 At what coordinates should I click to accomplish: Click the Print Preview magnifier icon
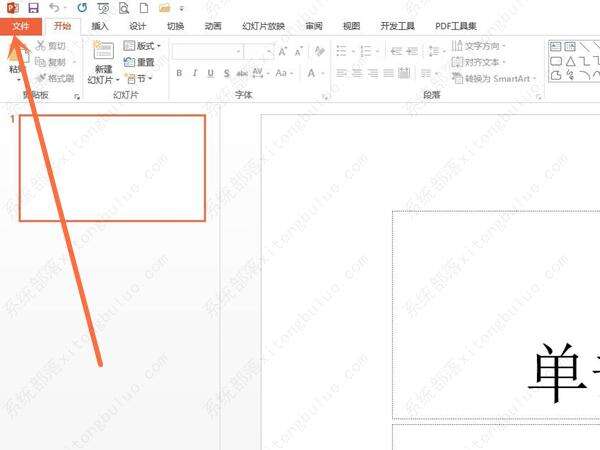tap(124, 8)
